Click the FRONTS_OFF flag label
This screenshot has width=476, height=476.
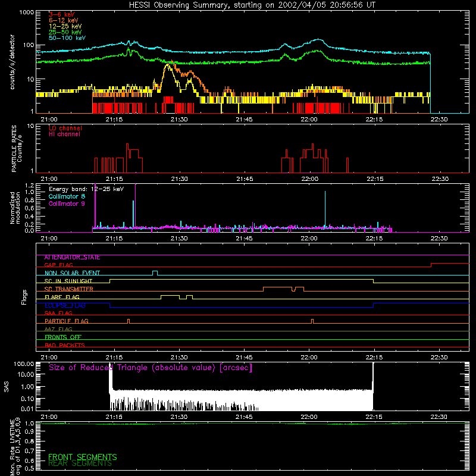(x=63, y=337)
